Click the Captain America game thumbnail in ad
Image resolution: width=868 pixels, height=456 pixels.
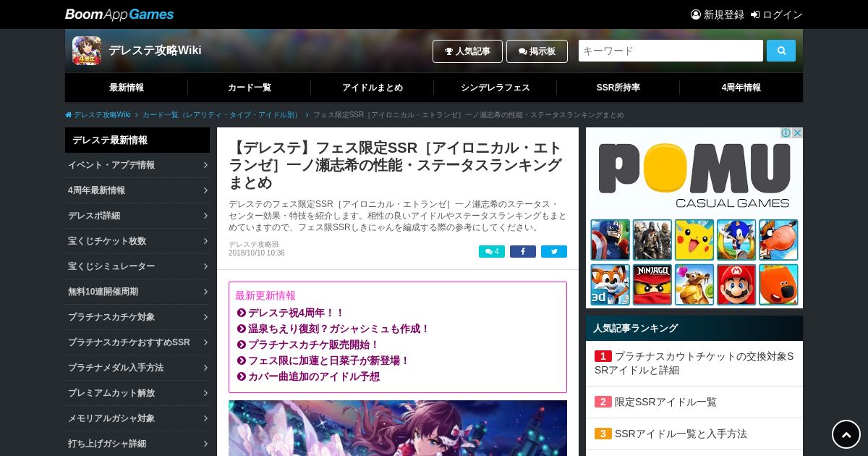610,240
